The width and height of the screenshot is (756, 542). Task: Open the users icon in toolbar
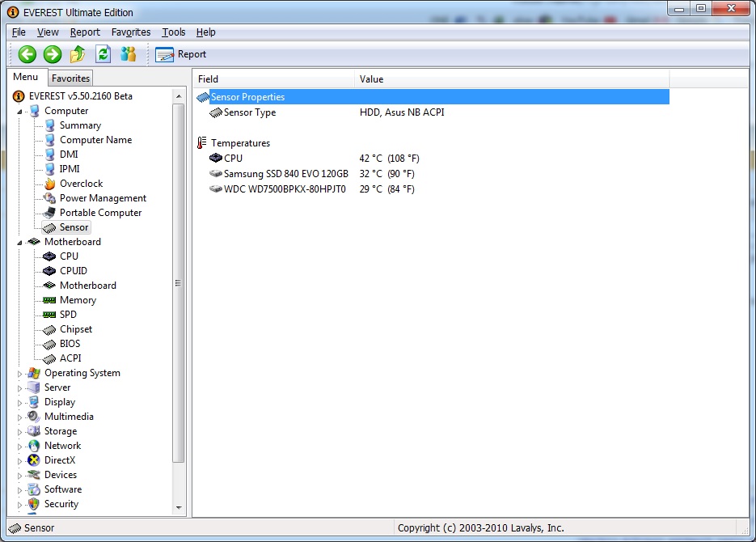coord(129,54)
